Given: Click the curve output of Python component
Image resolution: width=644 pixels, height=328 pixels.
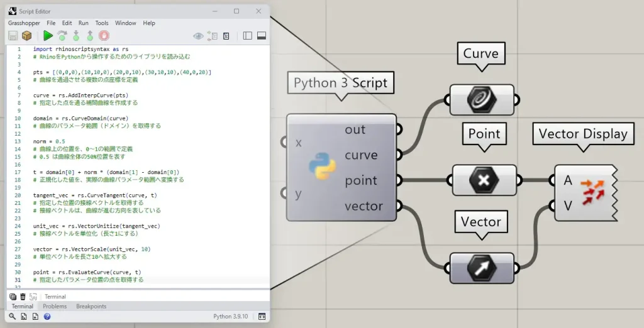Looking at the screenshot, I should [x=361, y=155].
